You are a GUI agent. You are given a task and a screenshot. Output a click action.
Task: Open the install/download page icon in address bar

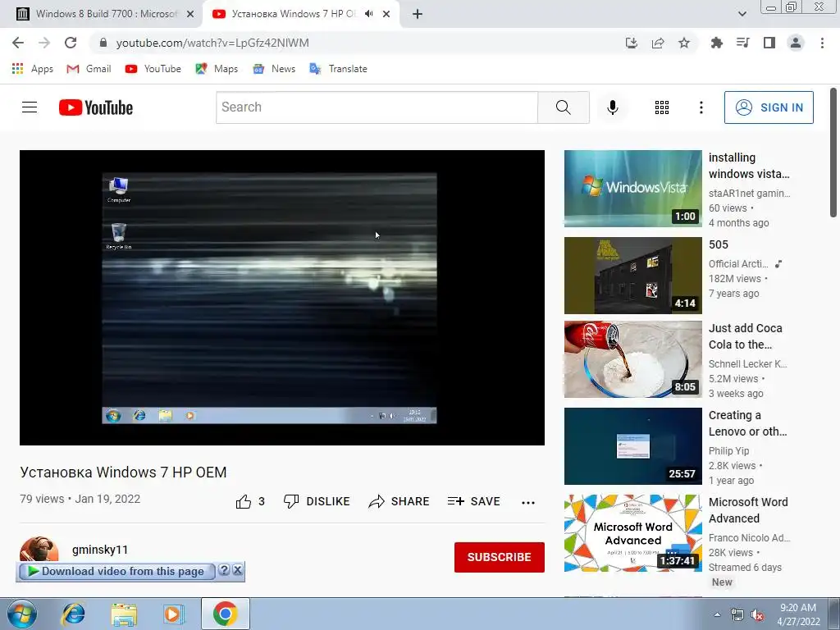click(x=632, y=43)
